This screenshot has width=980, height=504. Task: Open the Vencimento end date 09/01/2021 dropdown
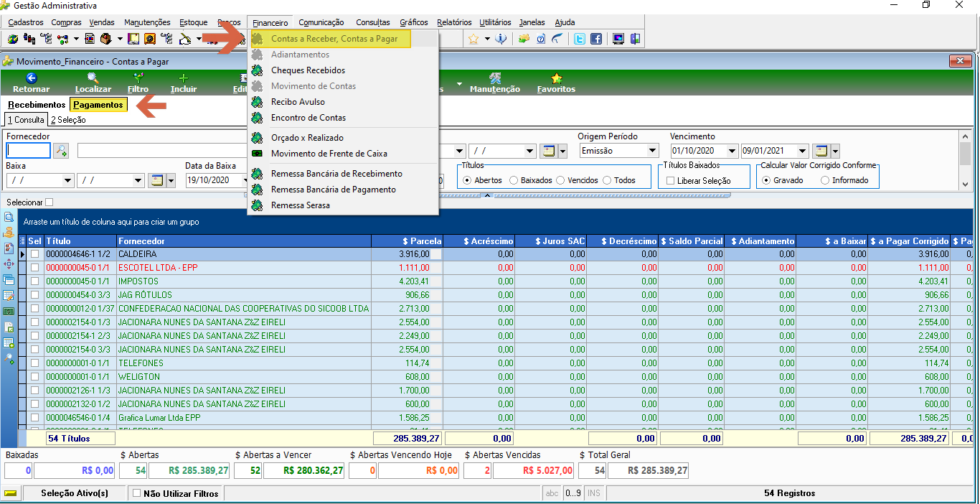click(x=803, y=151)
